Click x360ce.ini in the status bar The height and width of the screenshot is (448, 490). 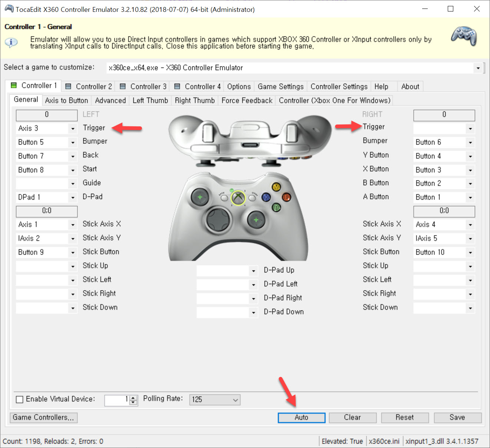[x=384, y=441]
